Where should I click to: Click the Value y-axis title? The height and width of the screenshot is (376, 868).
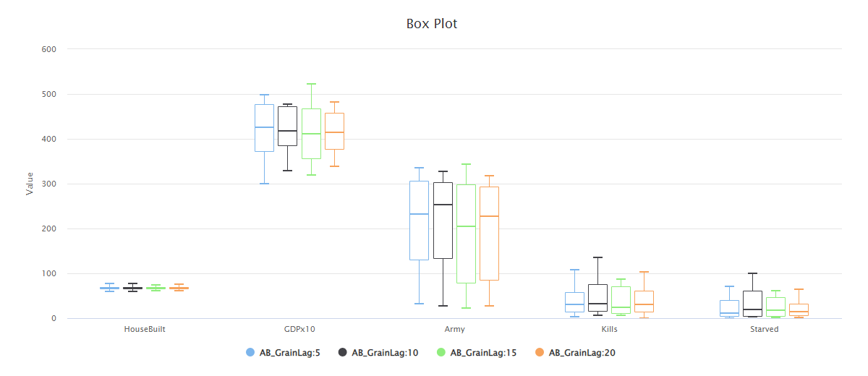pos(30,184)
